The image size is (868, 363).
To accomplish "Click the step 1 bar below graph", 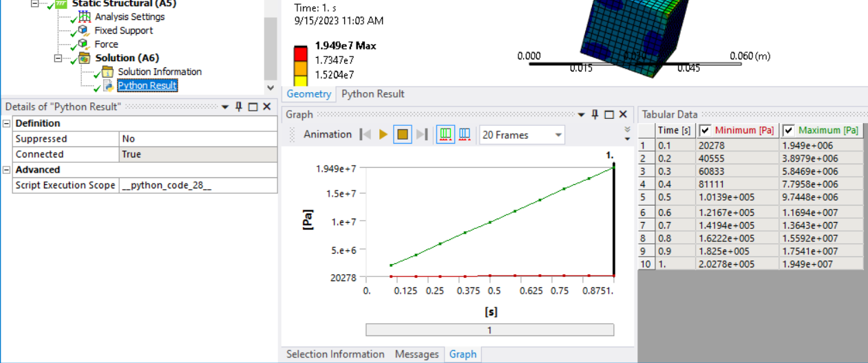I will [x=489, y=330].
